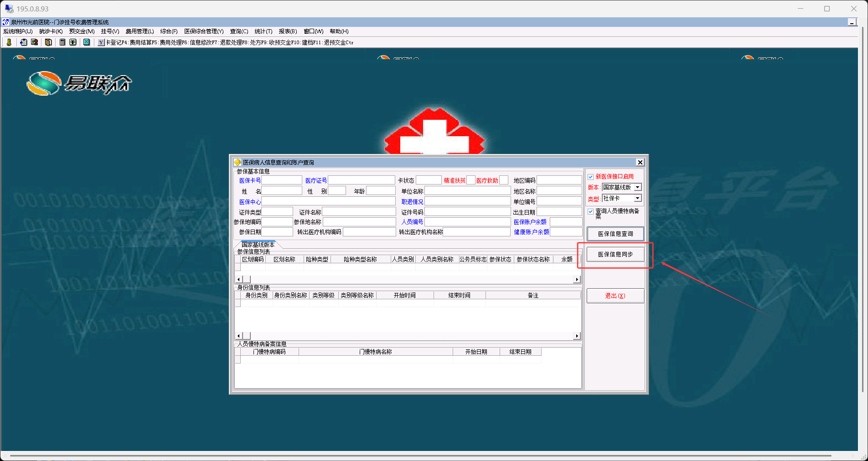Open the 费用管理(L) menu

pyautogui.click(x=139, y=31)
